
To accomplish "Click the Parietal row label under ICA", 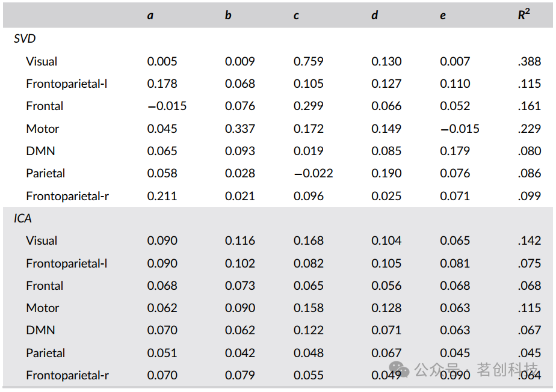I will click(x=46, y=353).
